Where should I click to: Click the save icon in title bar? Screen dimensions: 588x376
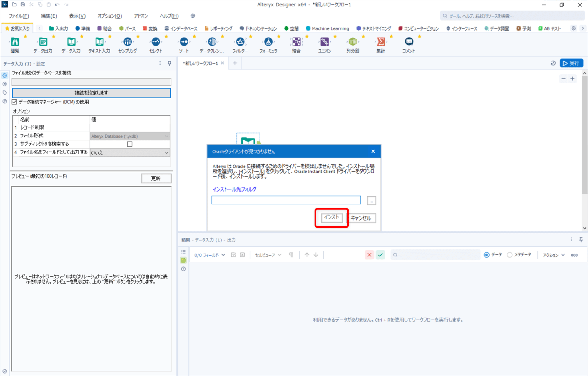click(x=23, y=5)
